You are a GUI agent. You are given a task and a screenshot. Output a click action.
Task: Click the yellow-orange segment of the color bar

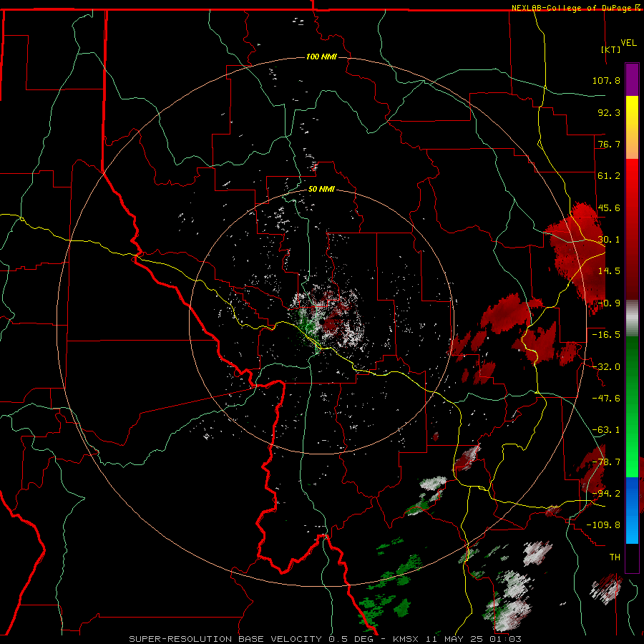click(x=632, y=127)
